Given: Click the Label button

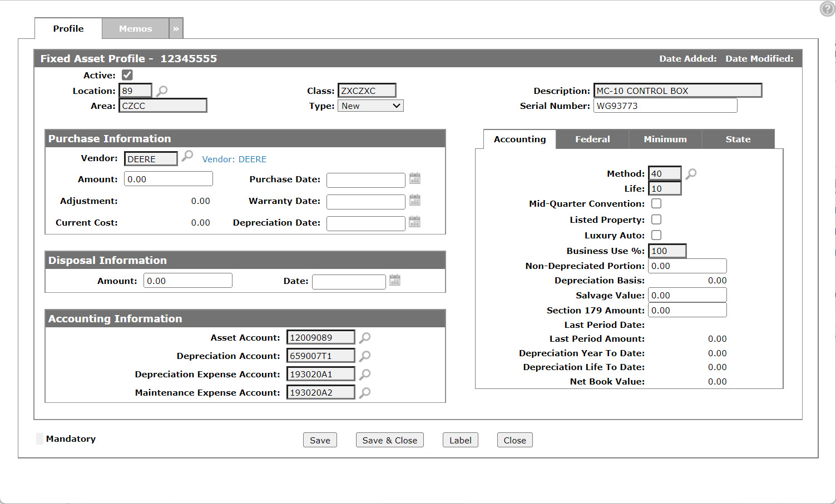Looking at the screenshot, I should tap(461, 440).
